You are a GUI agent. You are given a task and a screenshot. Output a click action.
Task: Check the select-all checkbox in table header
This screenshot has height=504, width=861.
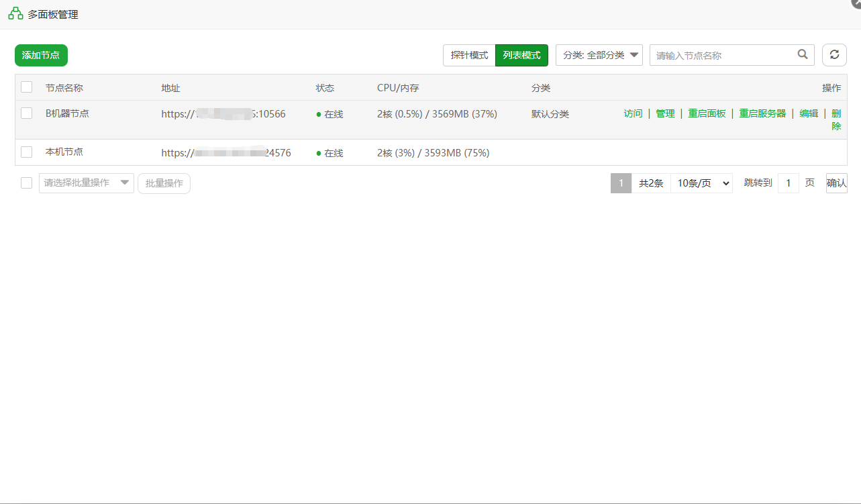click(26, 87)
